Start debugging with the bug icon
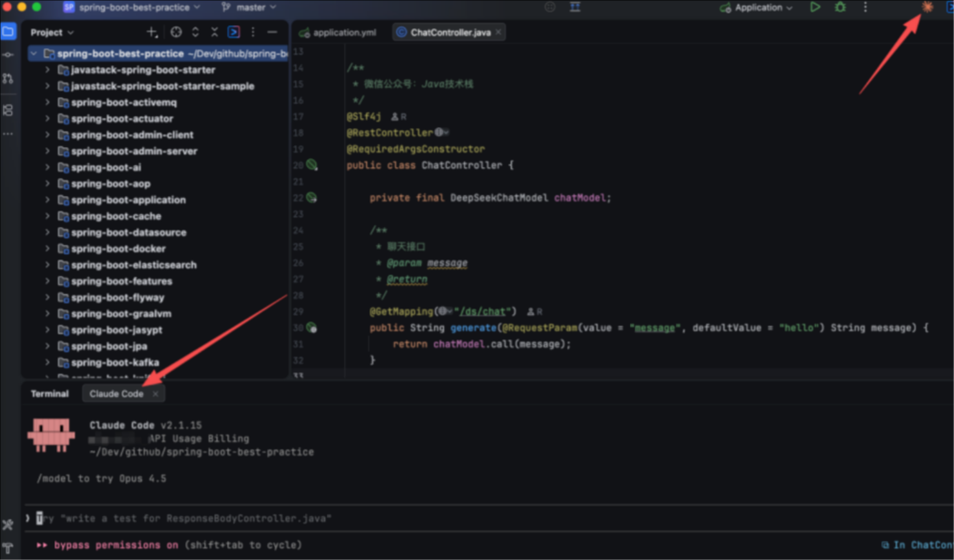Screen dimensions: 954x560 841,7
